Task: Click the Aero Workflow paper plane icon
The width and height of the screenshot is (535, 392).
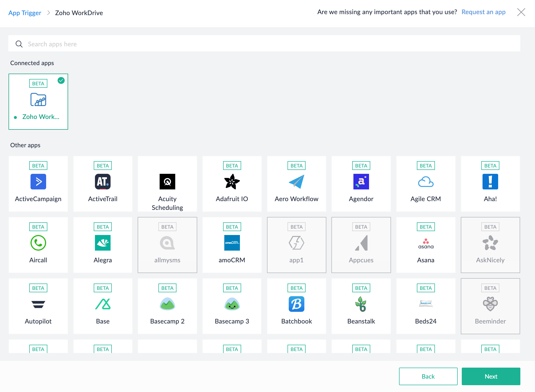Action: 296,182
